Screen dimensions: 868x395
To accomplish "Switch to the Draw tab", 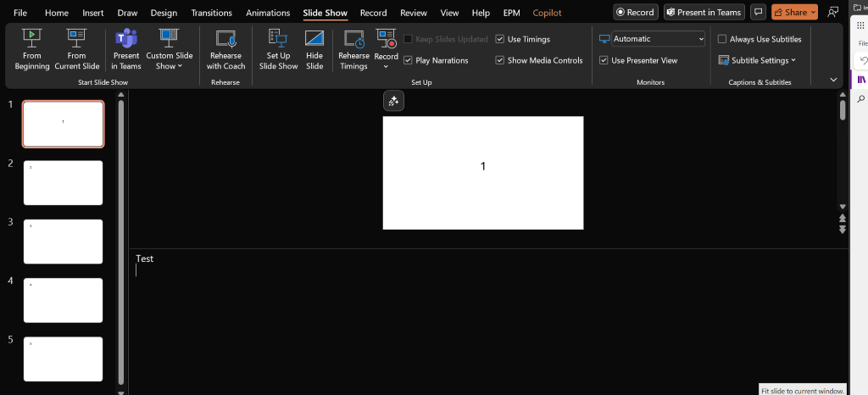I will pyautogui.click(x=127, y=13).
